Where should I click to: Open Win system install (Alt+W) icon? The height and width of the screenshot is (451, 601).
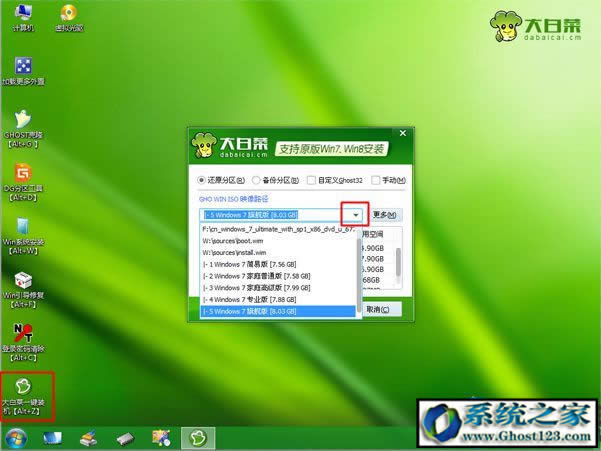coord(23,236)
